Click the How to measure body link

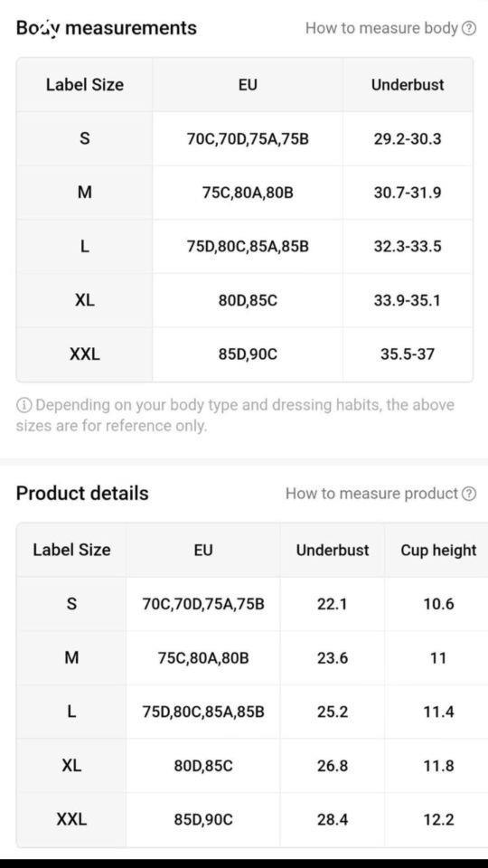pos(381,28)
